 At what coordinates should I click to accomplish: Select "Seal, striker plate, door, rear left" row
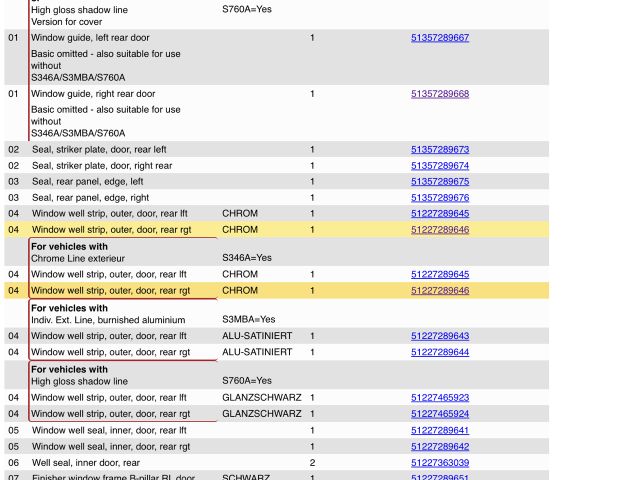99,150
